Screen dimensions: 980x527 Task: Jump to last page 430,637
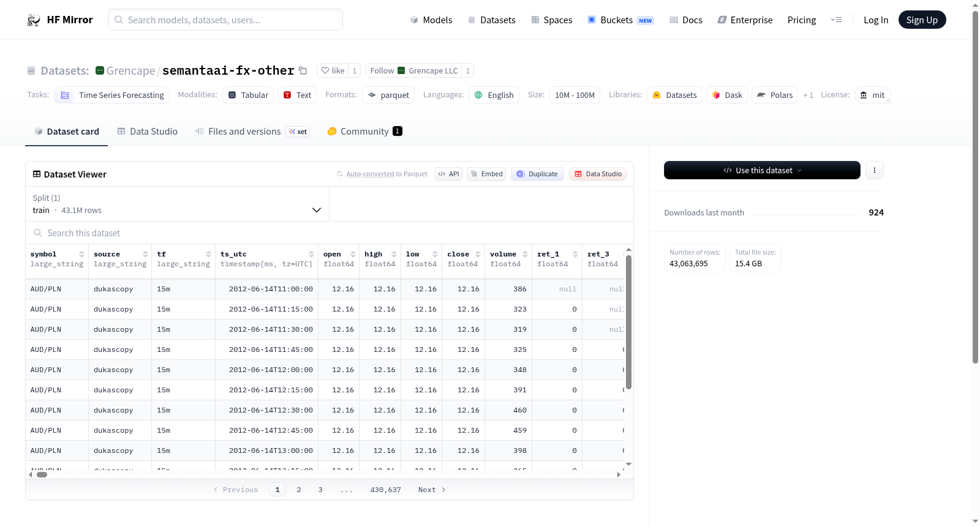click(x=386, y=490)
